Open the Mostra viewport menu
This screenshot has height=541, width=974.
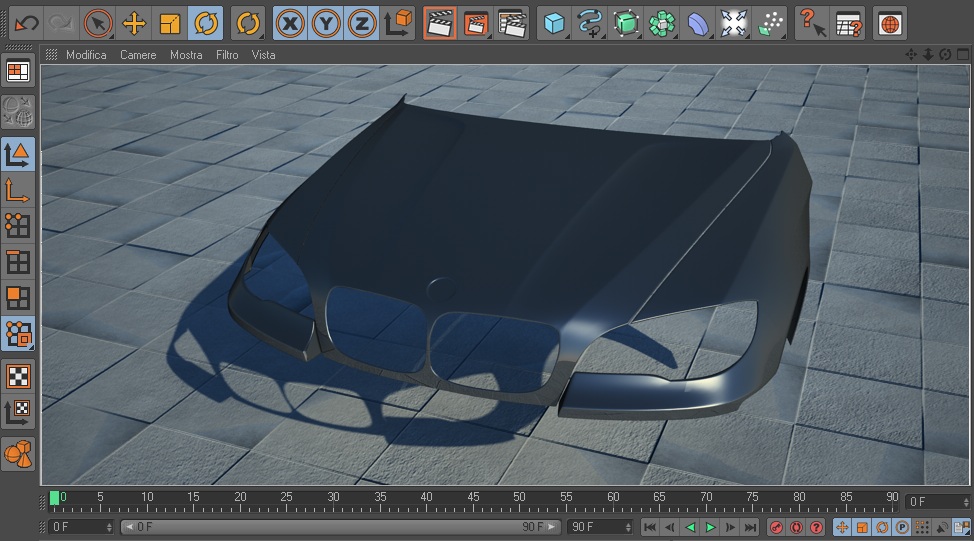pos(186,55)
